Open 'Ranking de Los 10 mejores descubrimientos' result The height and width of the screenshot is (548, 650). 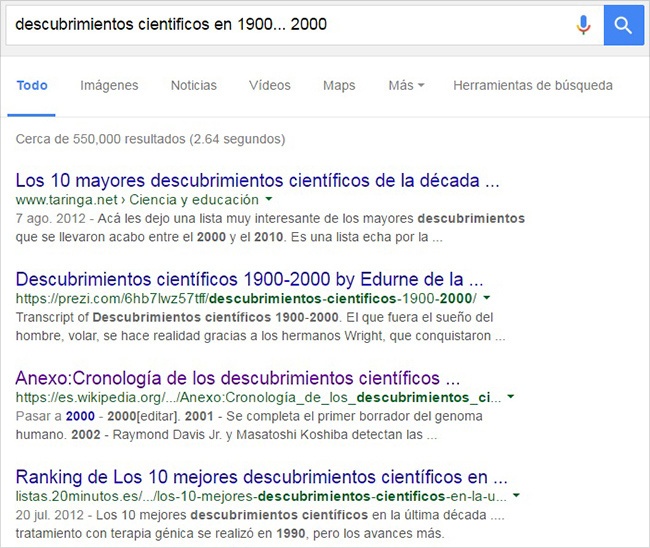(262, 477)
